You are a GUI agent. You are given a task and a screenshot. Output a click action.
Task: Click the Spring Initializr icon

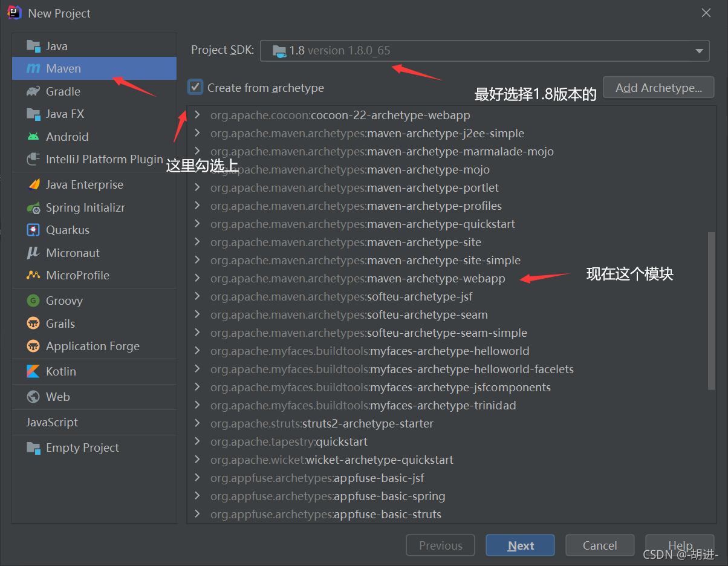tap(33, 207)
